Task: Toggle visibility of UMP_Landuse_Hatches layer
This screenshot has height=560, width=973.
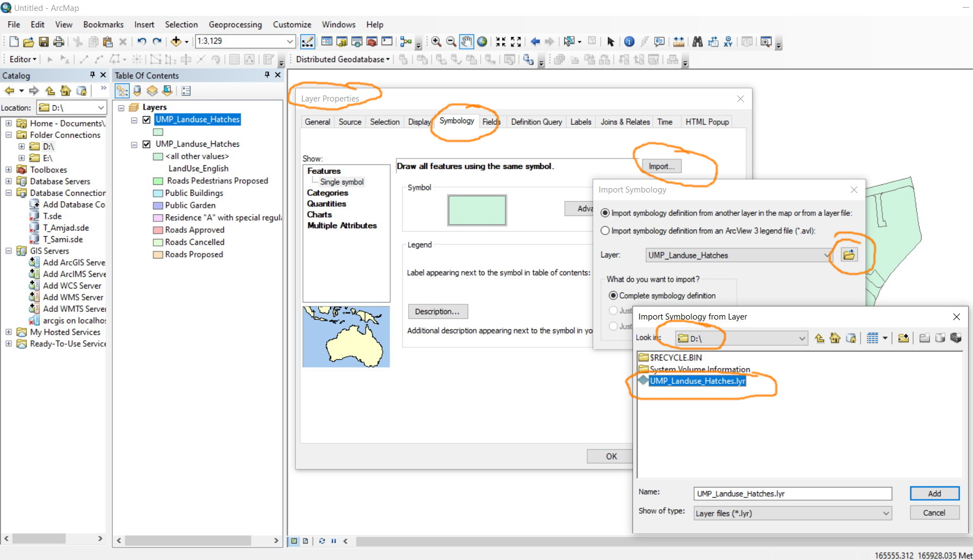Action: (x=146, y=119)
